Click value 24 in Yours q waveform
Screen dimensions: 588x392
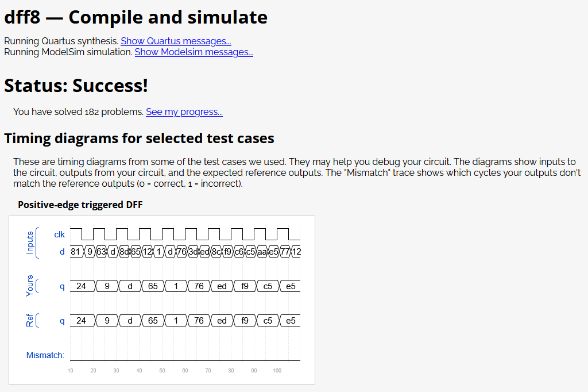click(x=81, y=286)
